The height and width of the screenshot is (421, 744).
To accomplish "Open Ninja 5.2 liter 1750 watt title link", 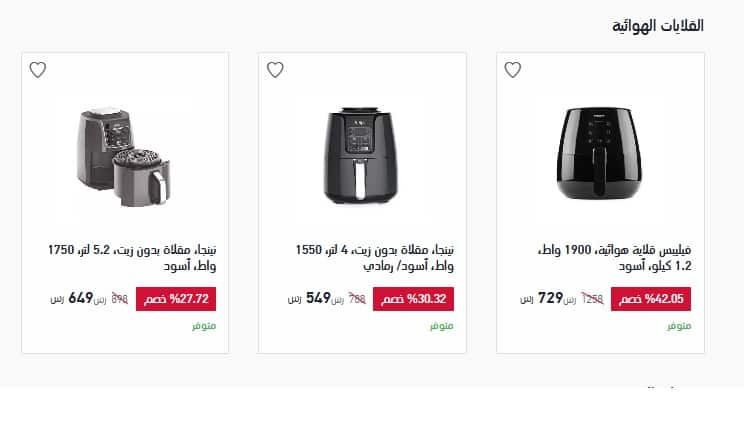I will 132,257.
